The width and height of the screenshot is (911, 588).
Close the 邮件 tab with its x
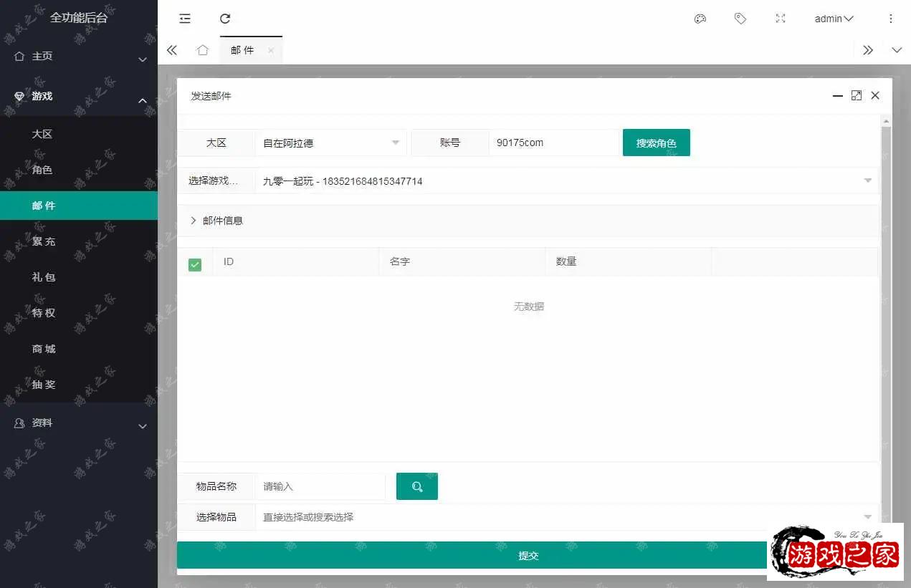click(x=271, y=50)
